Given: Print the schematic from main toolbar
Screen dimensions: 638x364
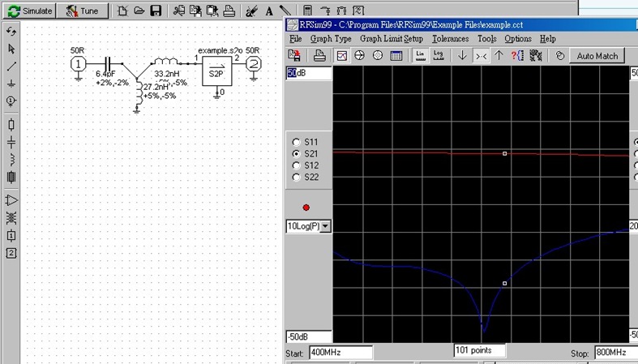Looking at the screenshot, I should 229,11.
